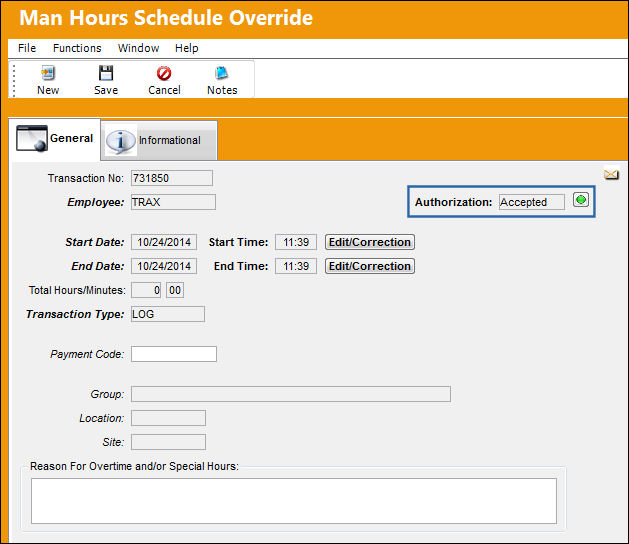Click the Total Hours field
Image resolution: width=629 pixels, height=544 pixels.
click(146, 290)
